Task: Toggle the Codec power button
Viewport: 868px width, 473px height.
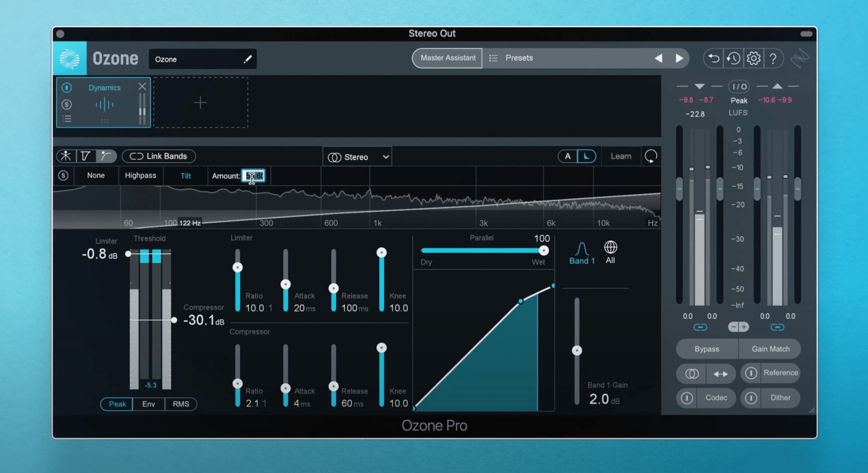Action: (x=687, y=398)
